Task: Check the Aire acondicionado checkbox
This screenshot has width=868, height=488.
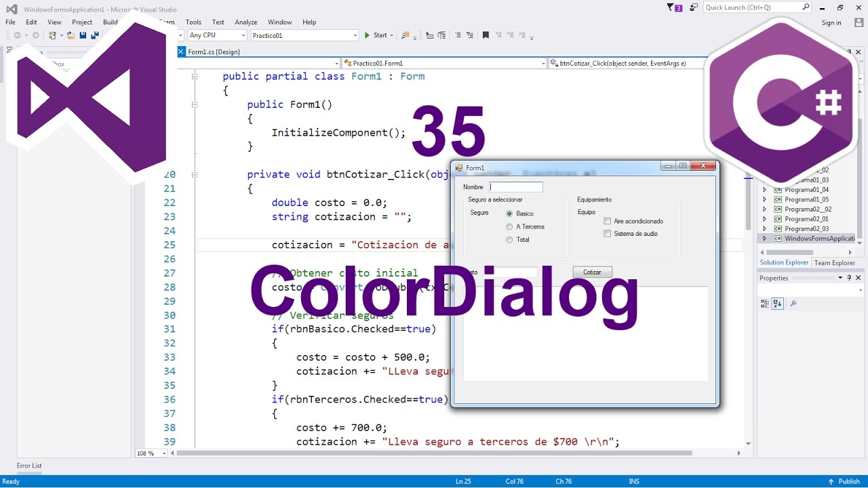Action: 607,221
